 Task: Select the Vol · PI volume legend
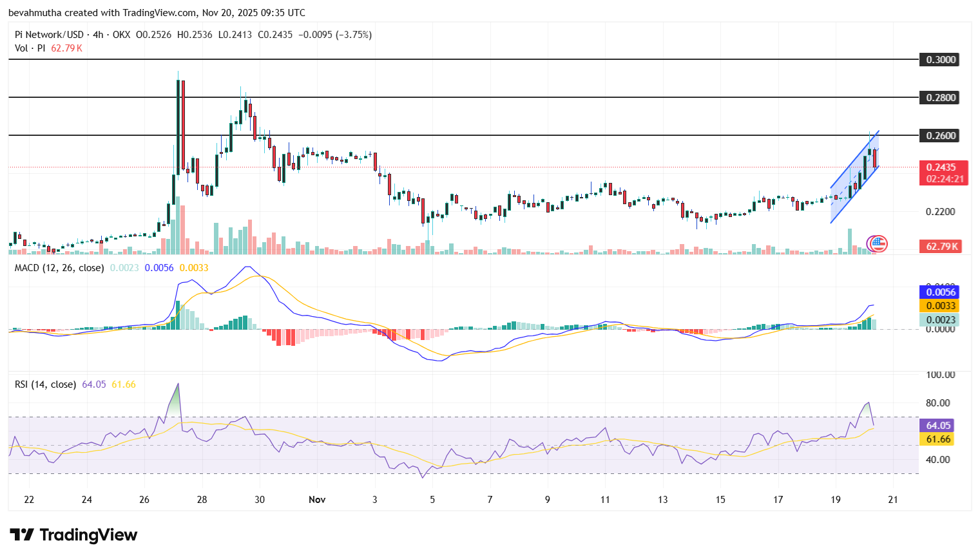pos(30,48)
